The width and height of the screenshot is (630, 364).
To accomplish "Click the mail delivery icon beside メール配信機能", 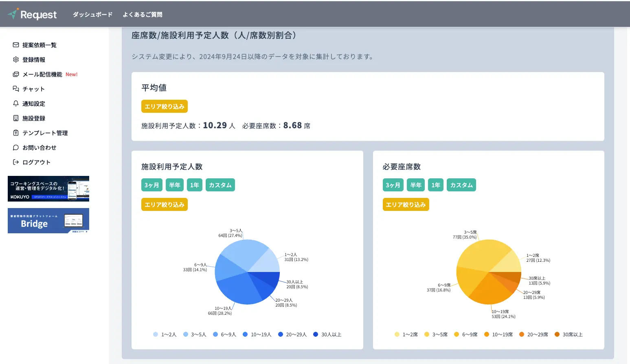I will click(16, 74).
